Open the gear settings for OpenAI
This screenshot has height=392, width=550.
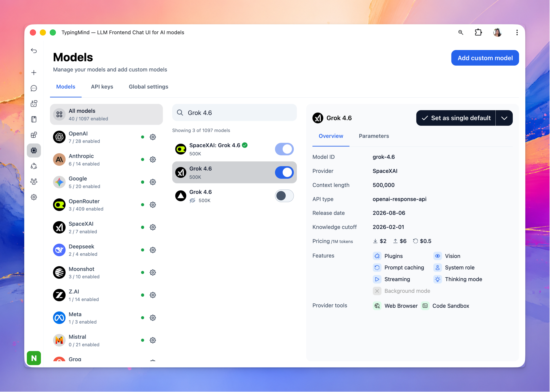pyautogui.click(x=153, y=137)
